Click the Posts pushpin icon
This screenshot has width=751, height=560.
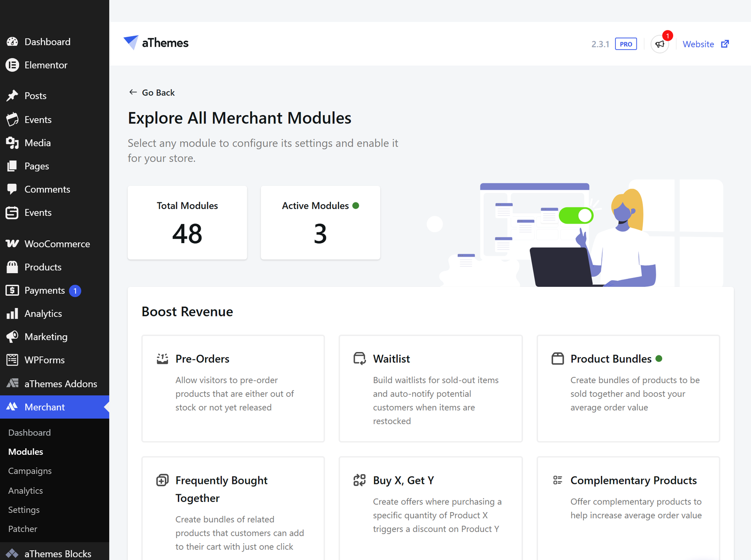coord(12,96)
